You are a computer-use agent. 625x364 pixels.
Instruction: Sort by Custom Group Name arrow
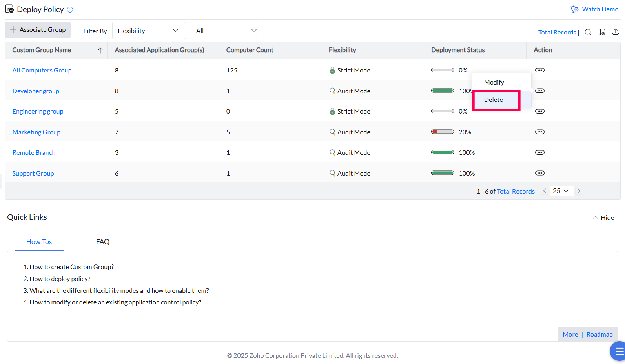100,50
